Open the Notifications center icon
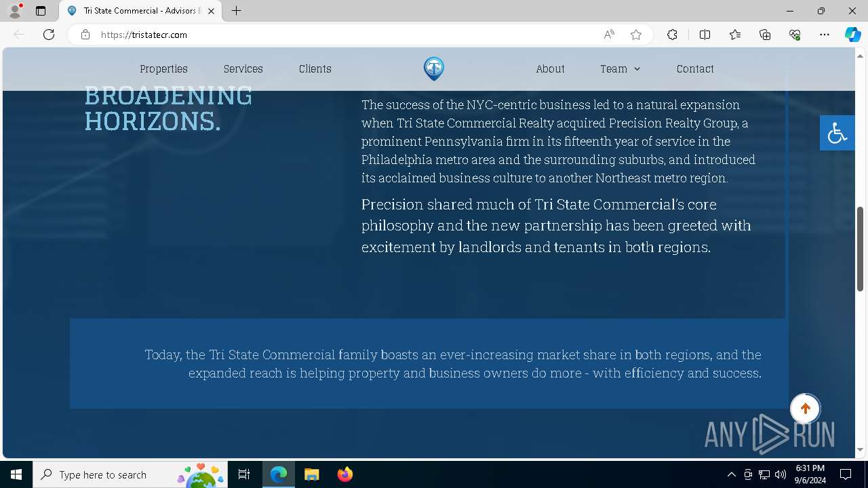Screen dimensions: 868x488 pyautogui.click(x=846, y=474)
